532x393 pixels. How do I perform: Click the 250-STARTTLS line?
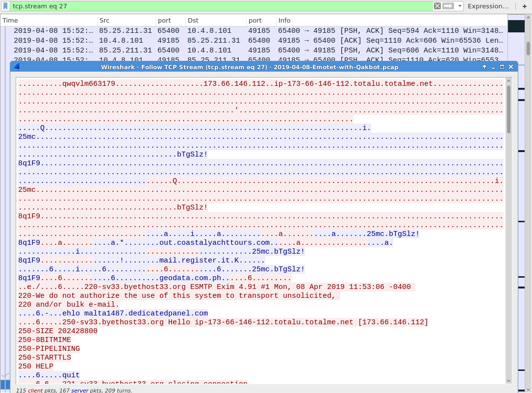click(x=45, y=357)
